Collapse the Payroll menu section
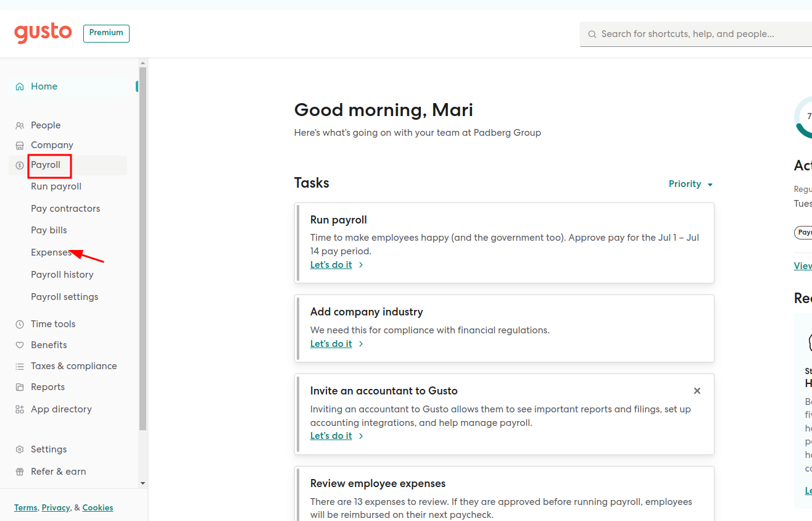The width and height of the screenshot is (812, 521). pos(46,165)
